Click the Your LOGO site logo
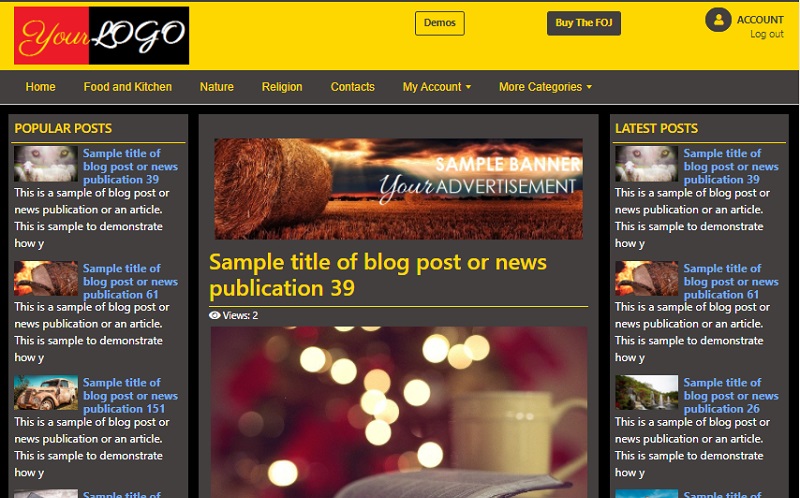 coord(102,35)
